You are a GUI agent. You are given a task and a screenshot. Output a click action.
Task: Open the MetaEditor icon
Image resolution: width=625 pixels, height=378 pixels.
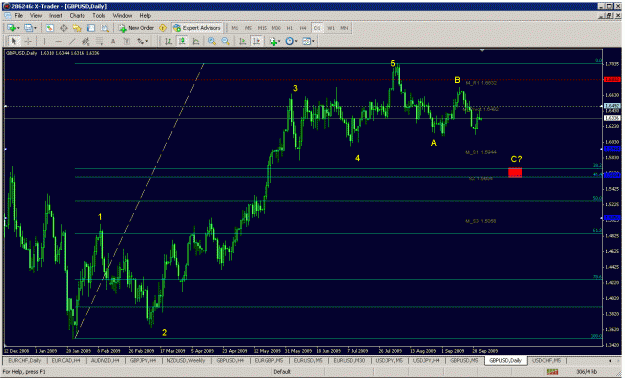pyautogui.click(x=163, y=28)
